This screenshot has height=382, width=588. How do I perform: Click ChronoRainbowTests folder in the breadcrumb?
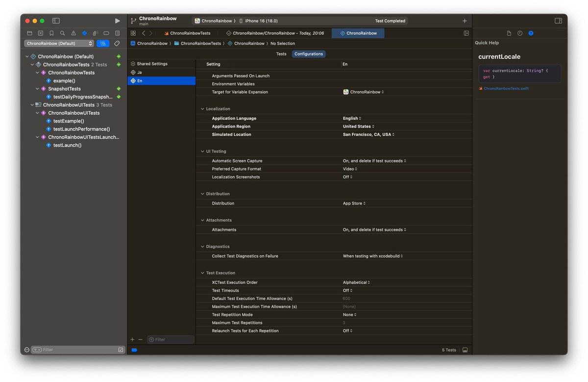[x=197, y=44]
